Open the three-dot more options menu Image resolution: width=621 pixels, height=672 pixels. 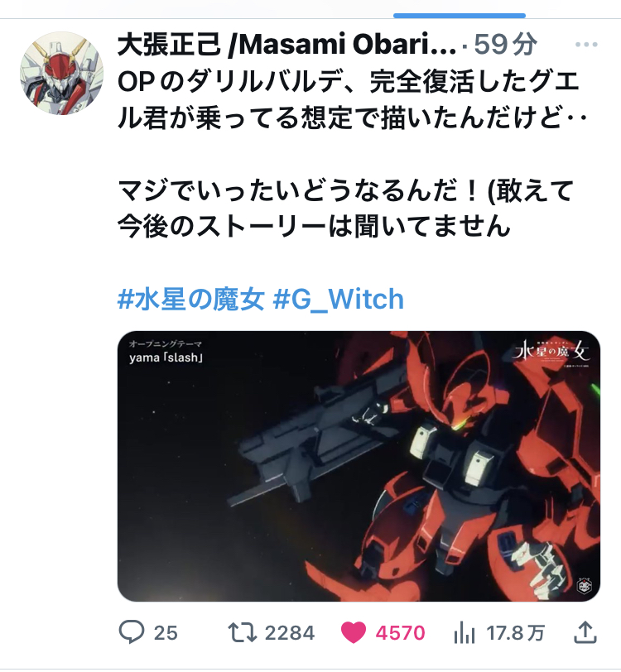coord(586,44)
